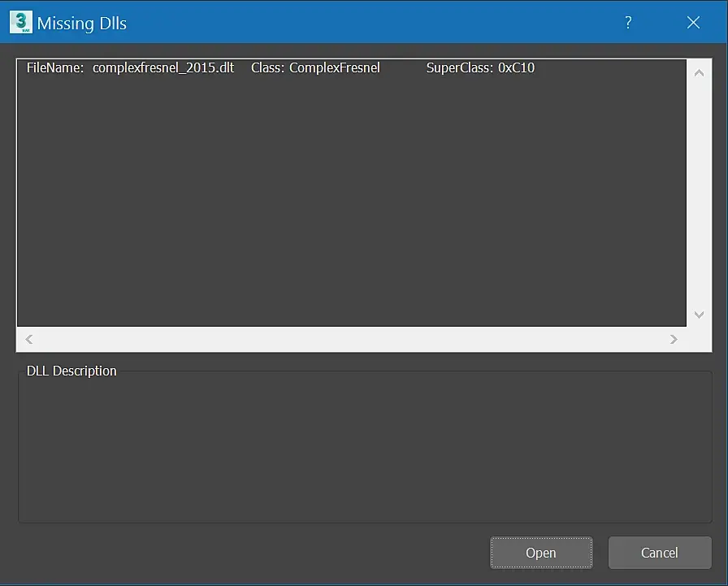Click the list's scroll down arrow

(699, 315)
